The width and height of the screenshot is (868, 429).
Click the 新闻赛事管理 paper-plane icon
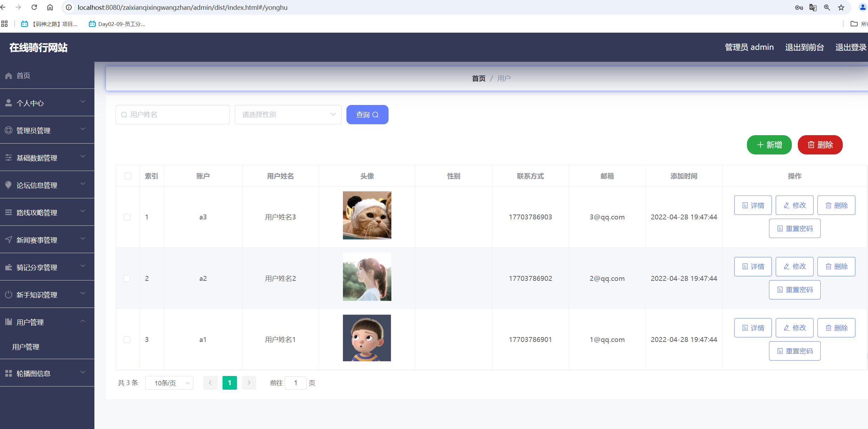[8, 240]
